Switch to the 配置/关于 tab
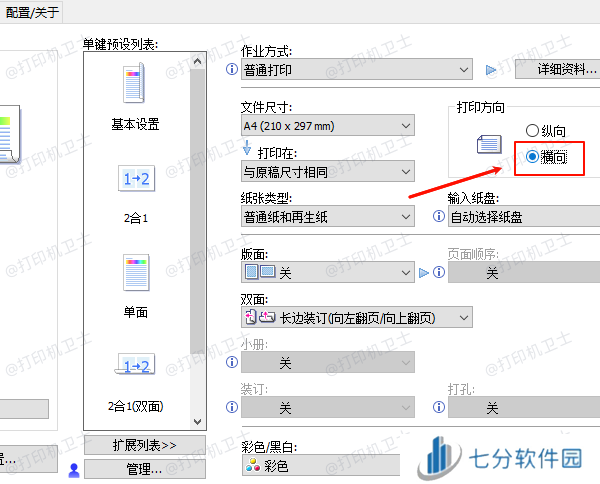 [31, 12]
